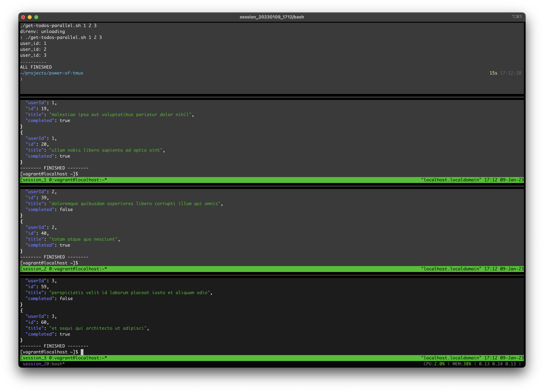Screen dimensions: 544x392
Task: Click the FINISHED line in the session_1 pane
Action: [54, 168]
